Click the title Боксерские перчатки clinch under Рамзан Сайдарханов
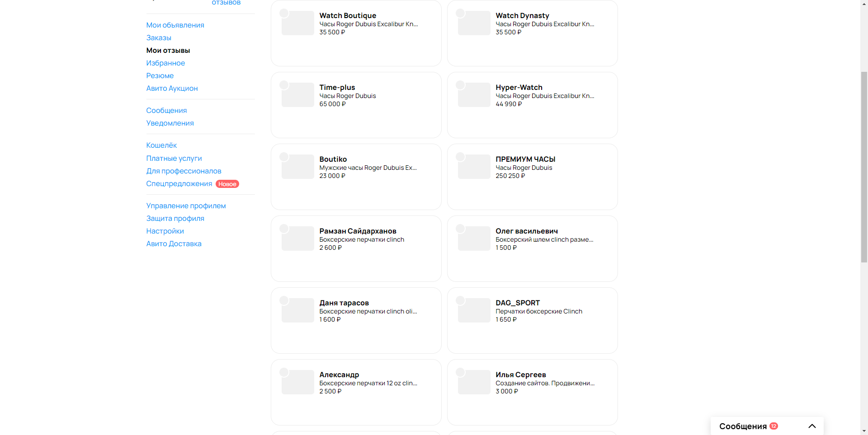This screenshot has width=868, height=435. (362, 240)
